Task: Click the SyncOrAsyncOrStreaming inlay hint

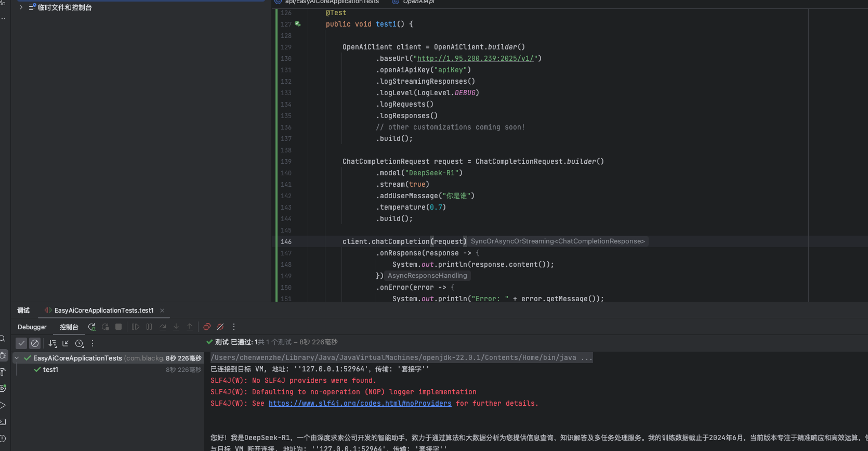Action: coord(558,241)
